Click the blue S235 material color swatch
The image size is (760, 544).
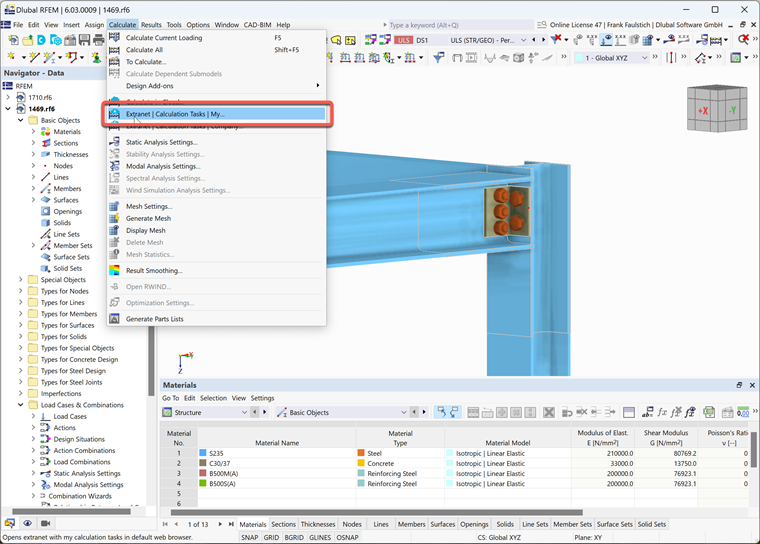pyautogui.click(x=203, y=453)
